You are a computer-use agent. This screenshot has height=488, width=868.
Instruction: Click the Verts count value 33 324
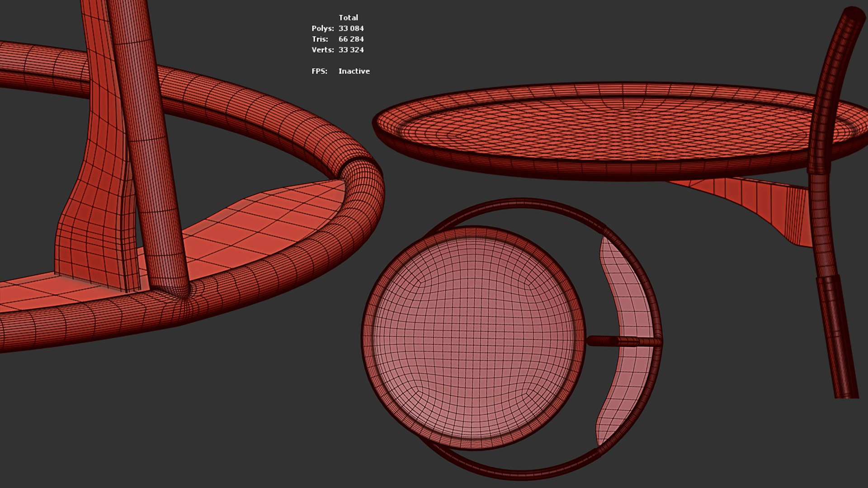coord(351,50)
